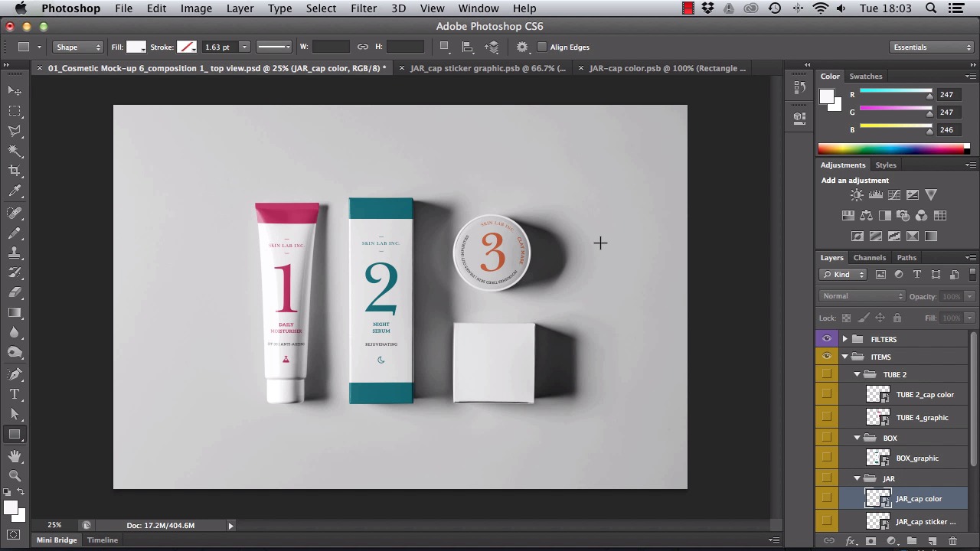Show the TUBE 4_graphic layer
This screenshot has width=980, height=551.
[826, 418]
